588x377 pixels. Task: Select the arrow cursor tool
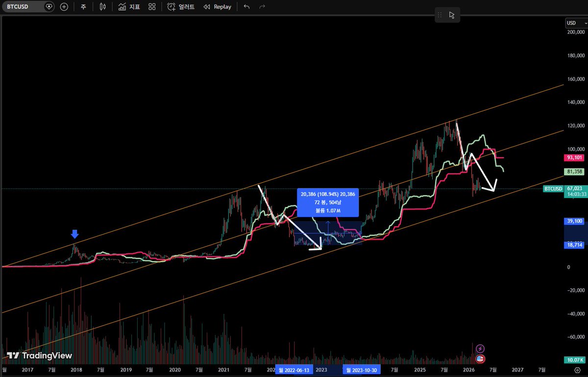pyautogui.click(x=452, y=15)
